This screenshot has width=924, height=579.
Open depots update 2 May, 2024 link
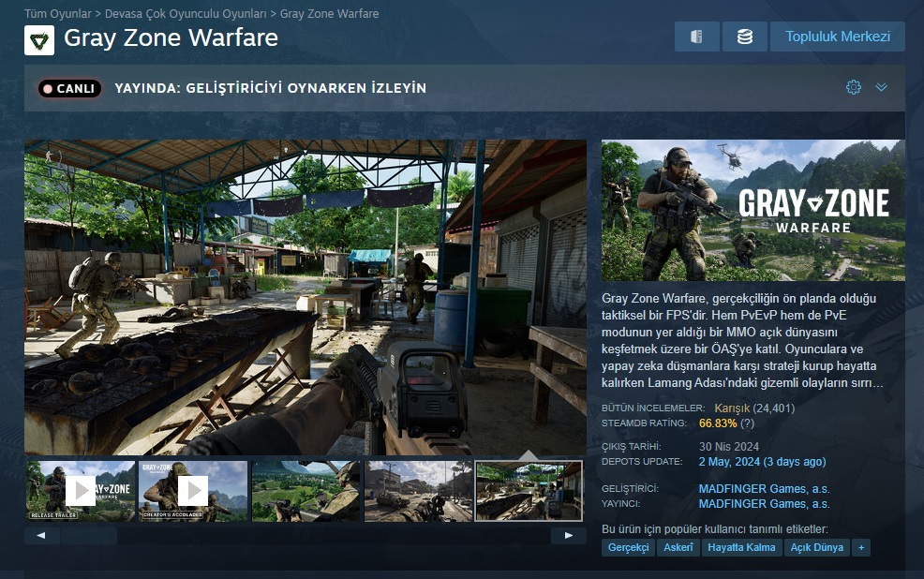coord(762,462)
